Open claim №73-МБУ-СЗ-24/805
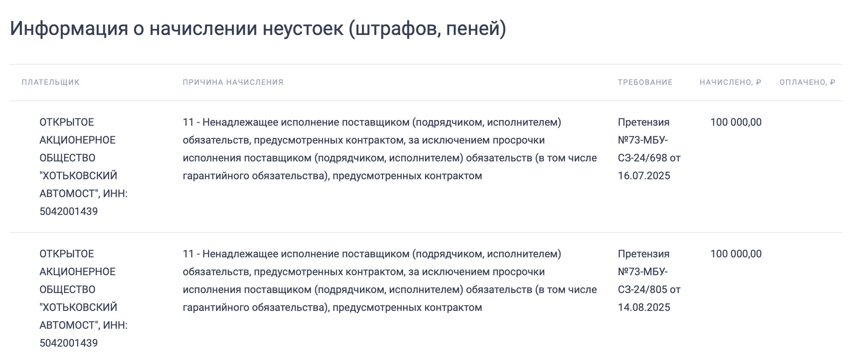868x357 pixels. click(649, 280)
